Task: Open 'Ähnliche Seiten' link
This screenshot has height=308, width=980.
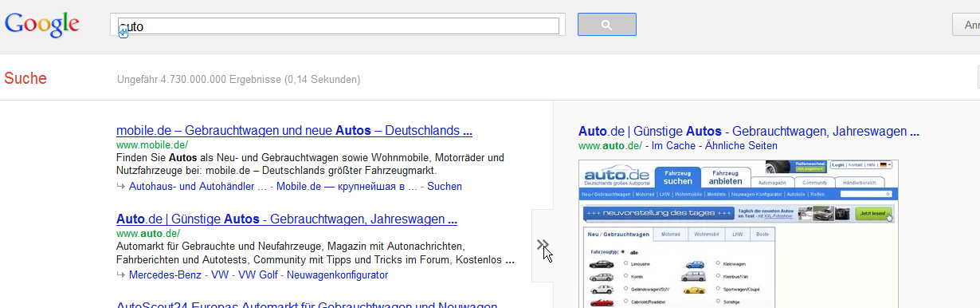Action: [x=740, y=145]
